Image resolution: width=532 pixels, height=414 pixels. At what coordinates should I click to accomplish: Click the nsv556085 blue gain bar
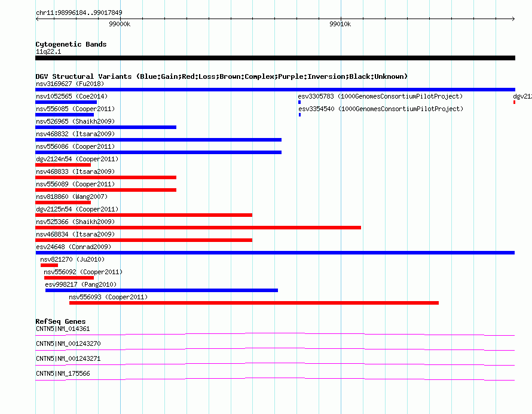65,115
